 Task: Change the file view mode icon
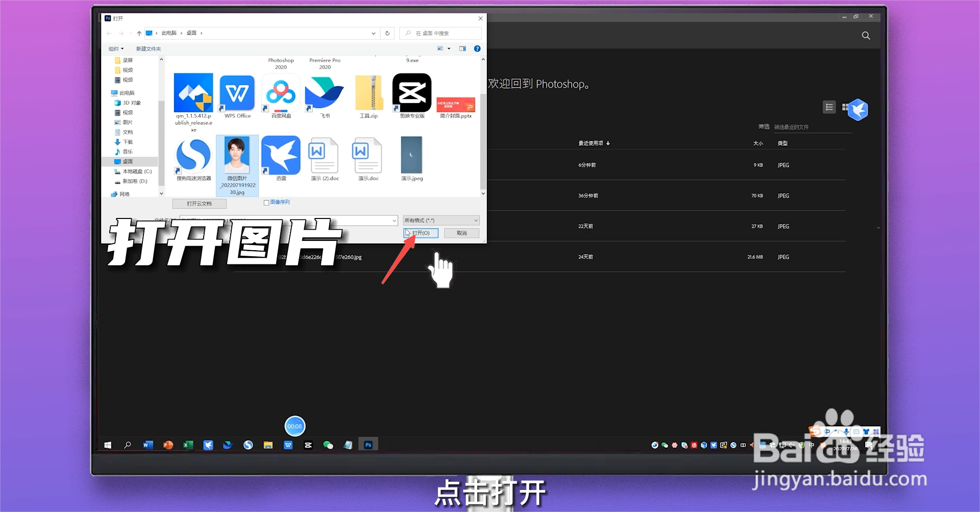pos(440,48)
